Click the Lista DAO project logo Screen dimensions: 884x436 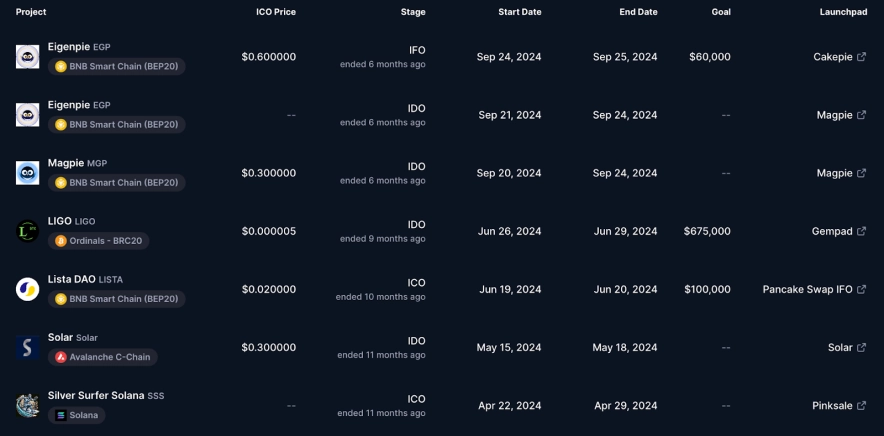27,289
